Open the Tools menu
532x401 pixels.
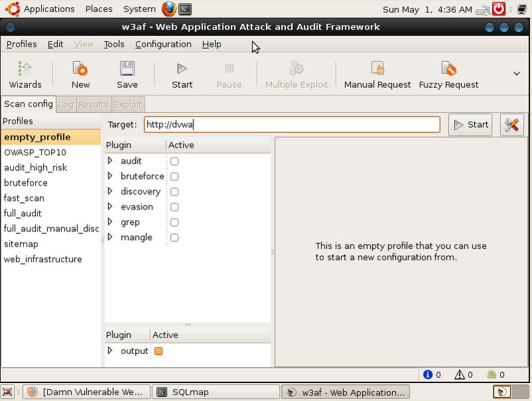pyautogui.click(x=114, y=44)
